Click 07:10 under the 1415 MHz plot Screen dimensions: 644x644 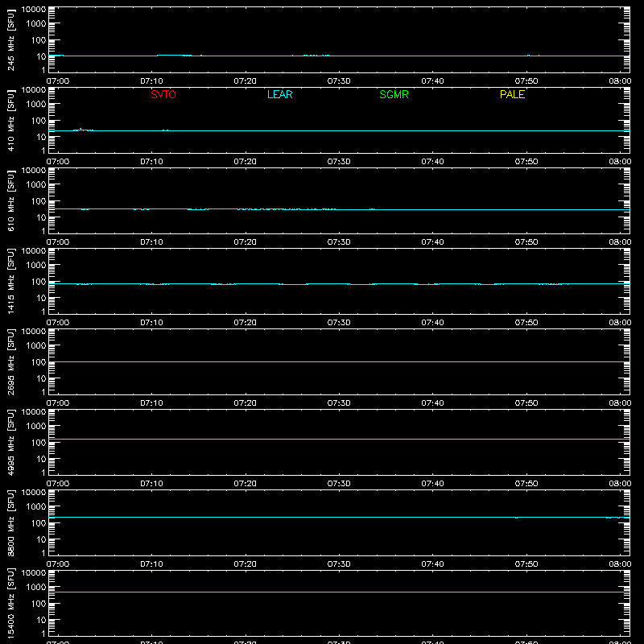click(x=151, y=323)
